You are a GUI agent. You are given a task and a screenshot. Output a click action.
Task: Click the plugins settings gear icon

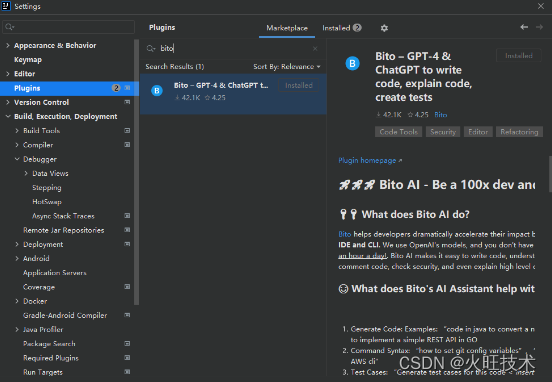point(384,28)
